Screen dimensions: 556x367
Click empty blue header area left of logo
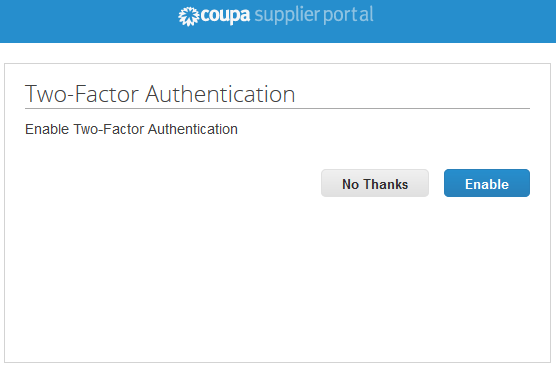tap(89, 21)
